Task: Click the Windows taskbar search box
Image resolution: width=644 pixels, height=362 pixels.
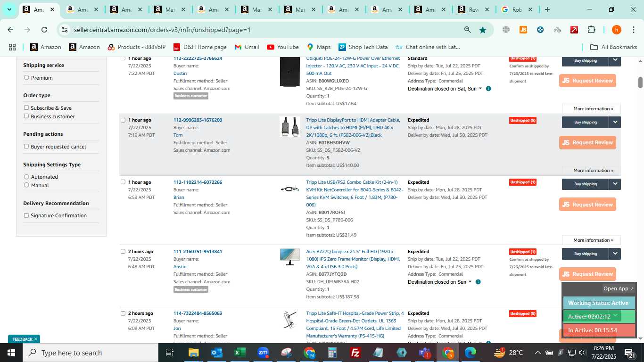Action: point(91,353)
